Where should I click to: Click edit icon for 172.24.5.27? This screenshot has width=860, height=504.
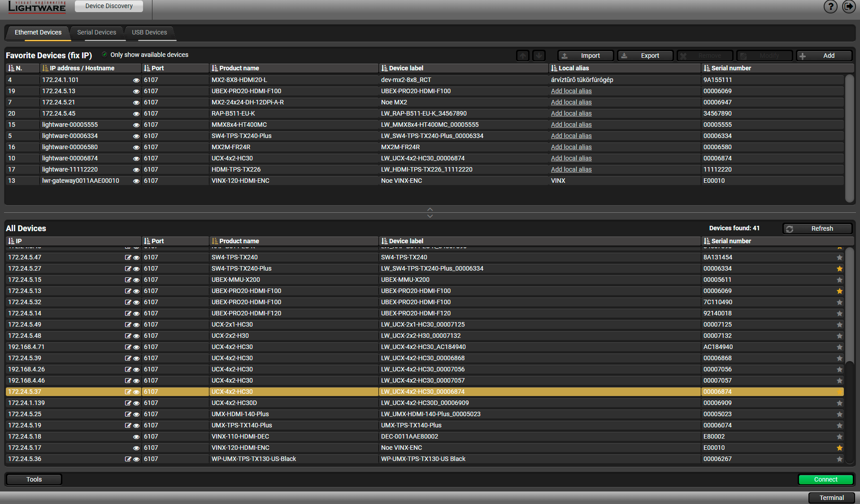coord(128,269)
